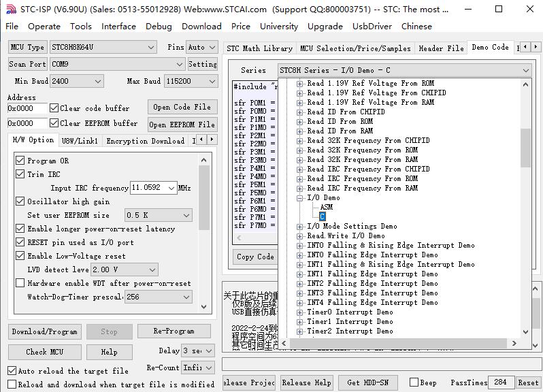Open the UsbDriver menu
Screen dimensions: 543x392
click(372, 27)
